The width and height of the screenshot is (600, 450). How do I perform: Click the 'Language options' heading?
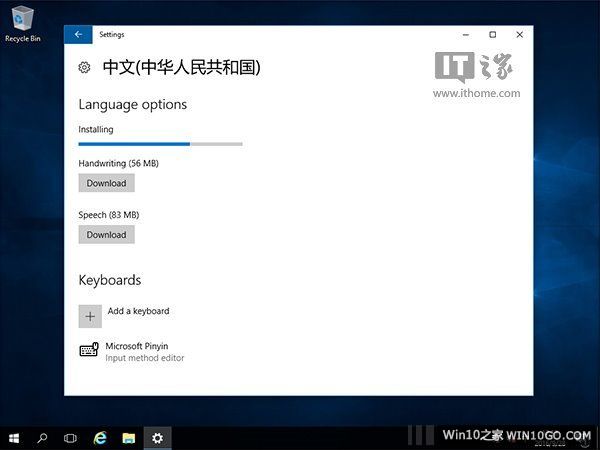tap(133, 105)
